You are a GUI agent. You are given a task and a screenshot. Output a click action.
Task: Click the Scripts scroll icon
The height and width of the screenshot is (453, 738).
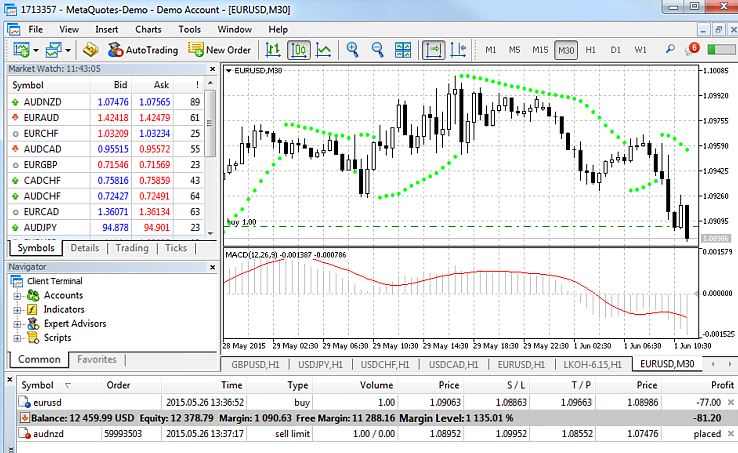point(33,338)
